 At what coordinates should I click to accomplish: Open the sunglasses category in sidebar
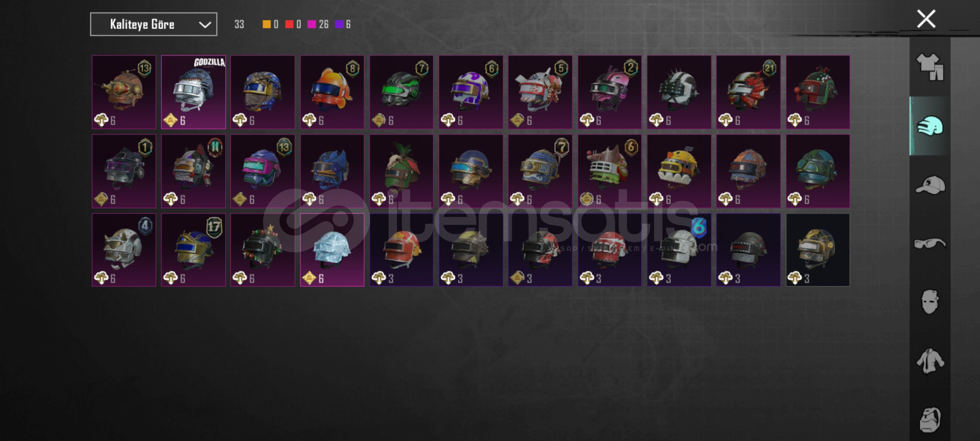pos(930,244)
